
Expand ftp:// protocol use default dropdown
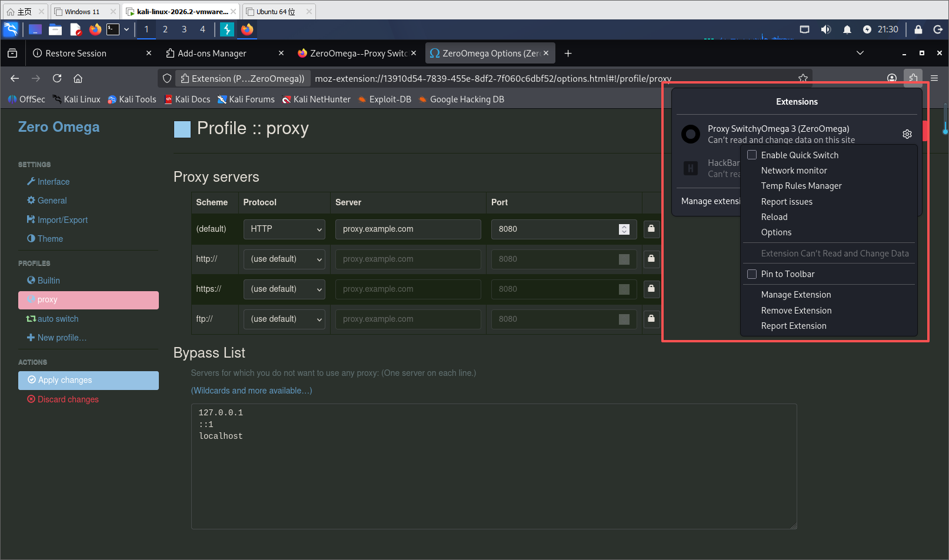click(284, 319)
